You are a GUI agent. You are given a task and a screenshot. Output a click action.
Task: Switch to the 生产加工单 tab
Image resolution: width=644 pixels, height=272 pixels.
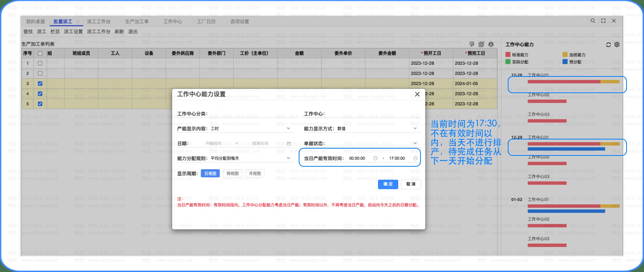click(x=137, y=22)
